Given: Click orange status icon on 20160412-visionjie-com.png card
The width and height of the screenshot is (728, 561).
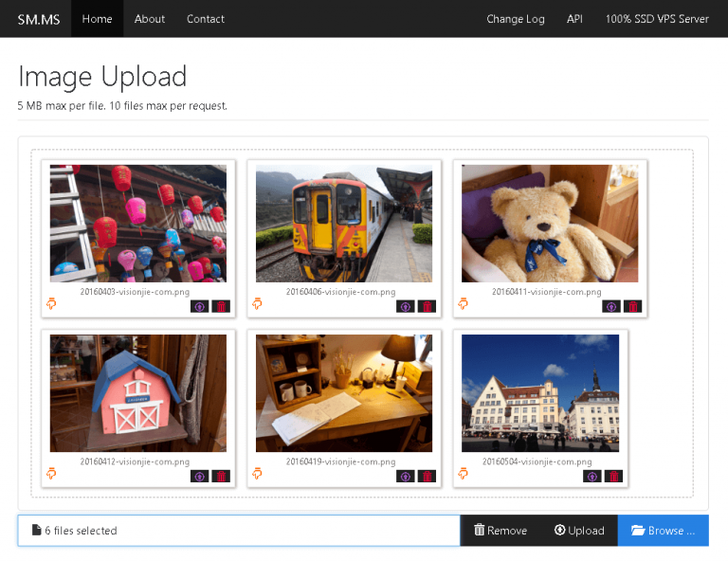Looking at the screenshot, I should tap(51, 473).
